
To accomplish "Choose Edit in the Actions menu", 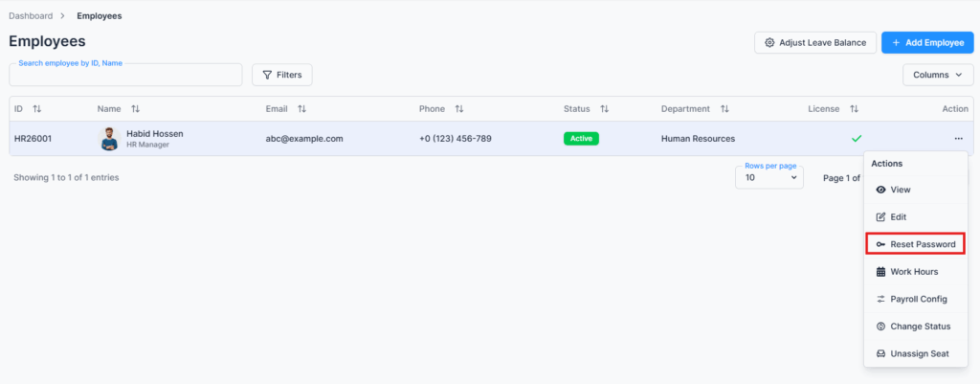I will click(898, 217).
